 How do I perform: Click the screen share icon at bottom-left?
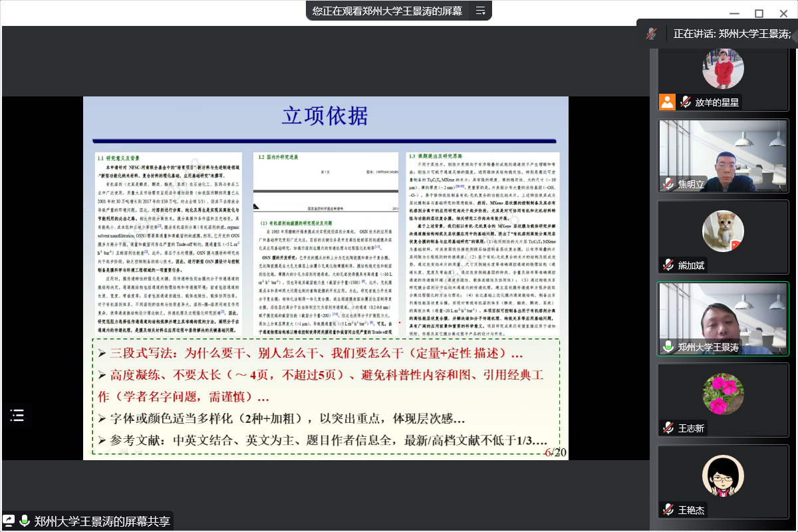[9, 521]
